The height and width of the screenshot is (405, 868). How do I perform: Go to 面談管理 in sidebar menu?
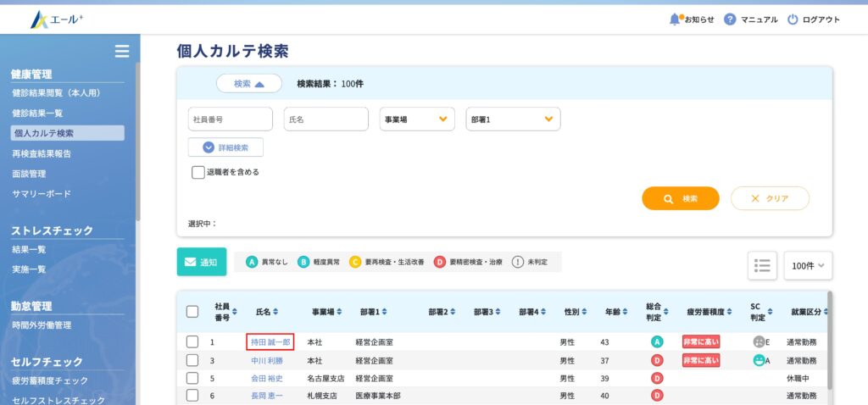[29, 174]
